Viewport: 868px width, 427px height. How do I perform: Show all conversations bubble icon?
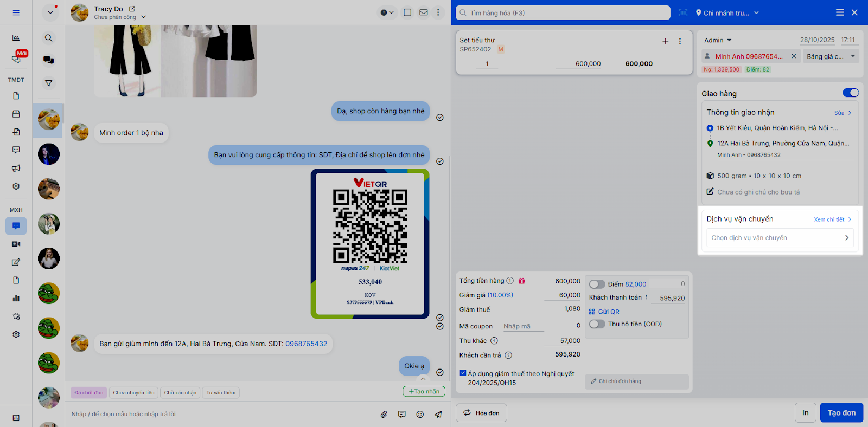[x=49, y=60]
